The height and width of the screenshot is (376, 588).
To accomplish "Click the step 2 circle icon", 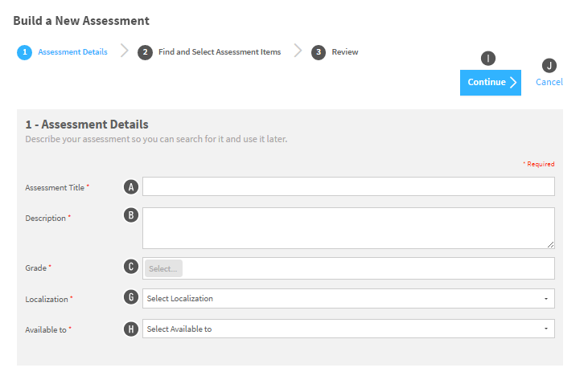I will 145,52.
